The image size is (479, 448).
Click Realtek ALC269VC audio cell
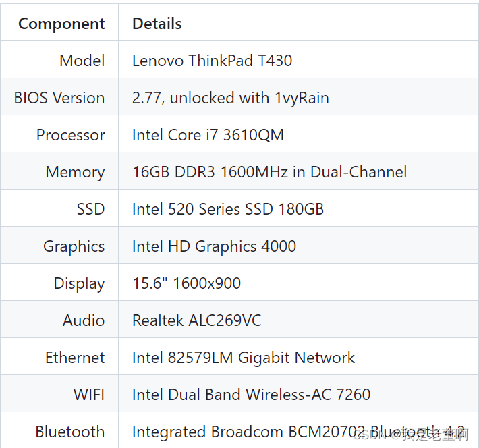[x=196, y=320]
